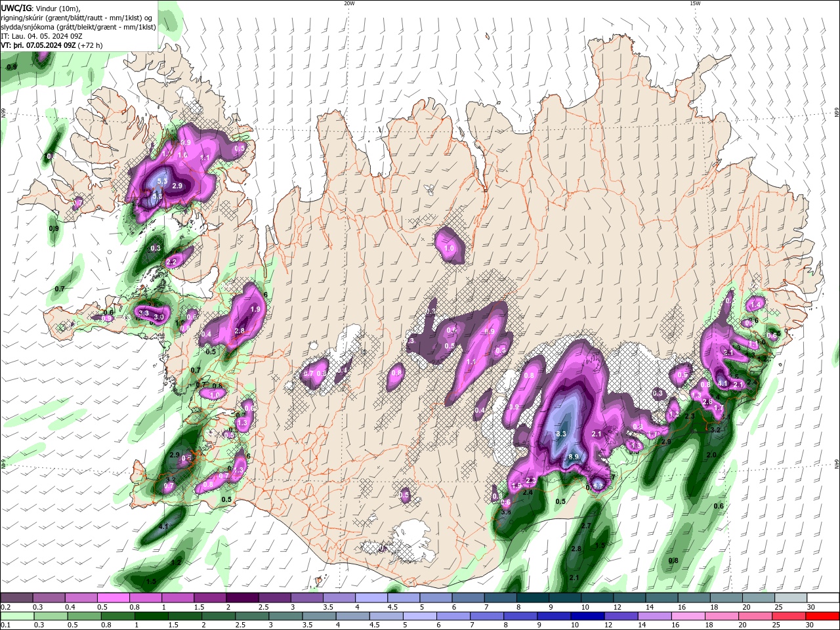840x630 pixels.
Task: Click the lavender snow swatch between 4 and 4.5
Action: click(x=371, y=598)
